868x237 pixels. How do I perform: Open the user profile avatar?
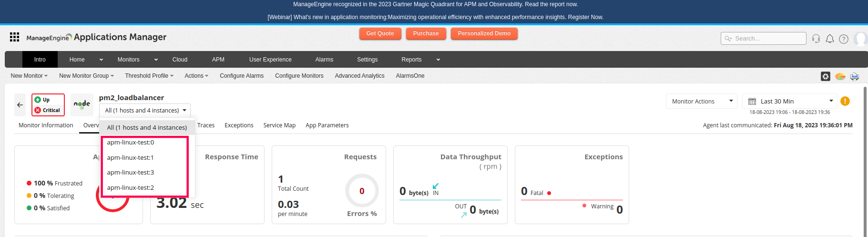coord(860,39)
